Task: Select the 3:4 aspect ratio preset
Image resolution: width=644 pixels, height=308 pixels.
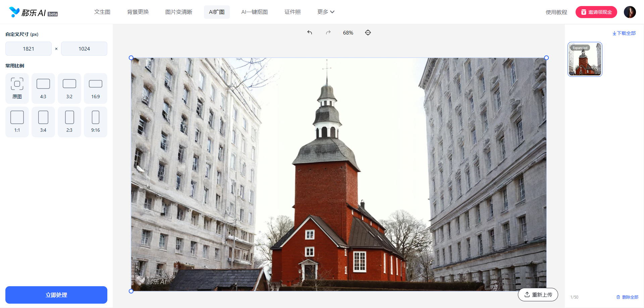Action: coord(43,122)
